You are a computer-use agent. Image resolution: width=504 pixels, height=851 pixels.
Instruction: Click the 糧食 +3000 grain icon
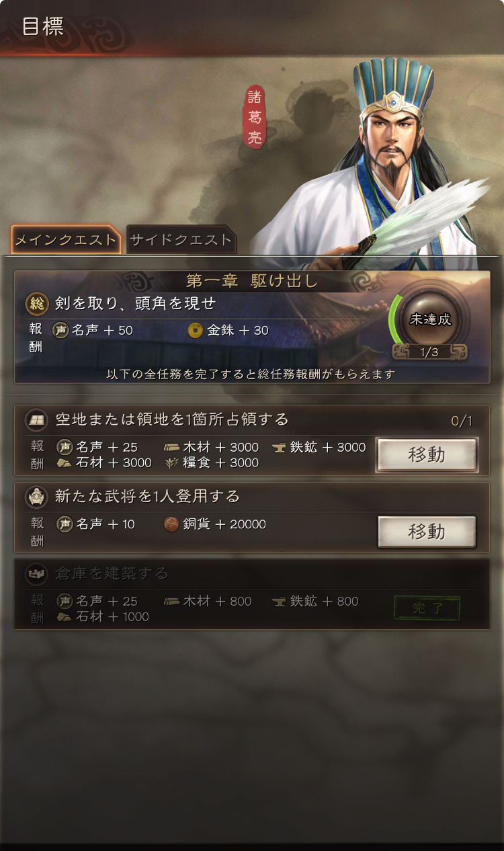tap(171, 462)
